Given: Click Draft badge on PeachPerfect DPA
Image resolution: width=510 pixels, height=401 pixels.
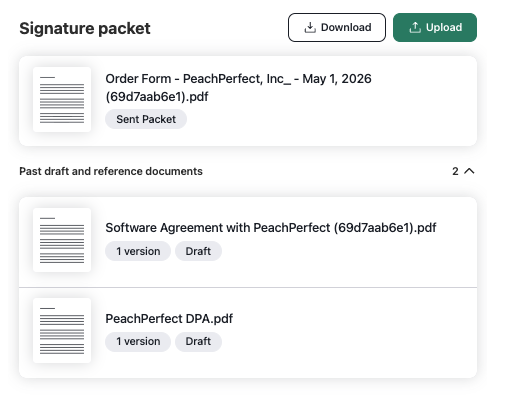Looking at the screenshot, I should click(198, 341).
